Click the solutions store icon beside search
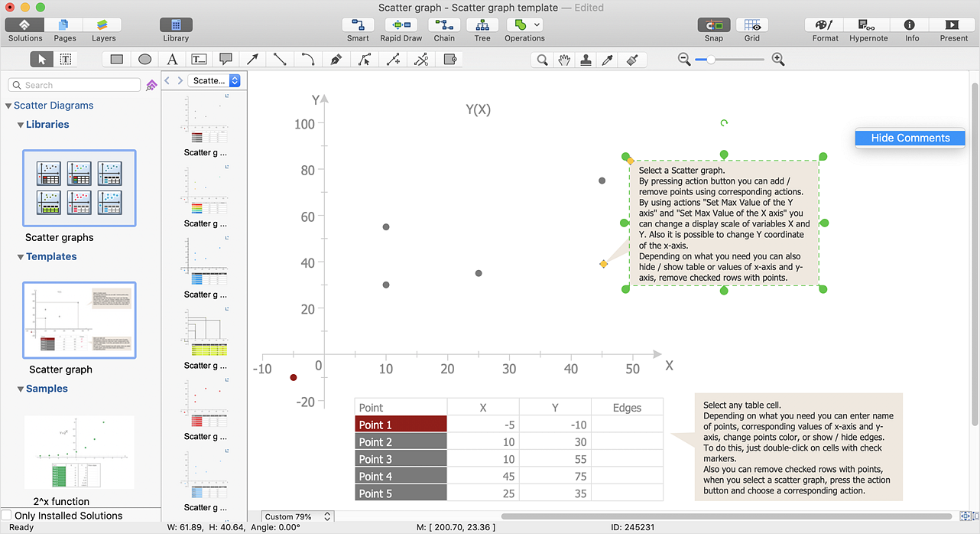Viewport: 980px width, 534px height. (151, 85)
